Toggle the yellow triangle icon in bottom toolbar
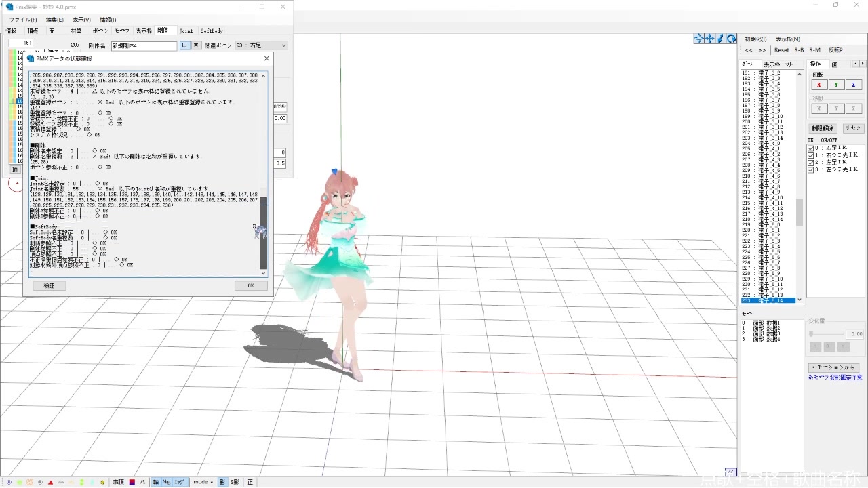This screenshot has height=488, width=868. tap(71, 482)
